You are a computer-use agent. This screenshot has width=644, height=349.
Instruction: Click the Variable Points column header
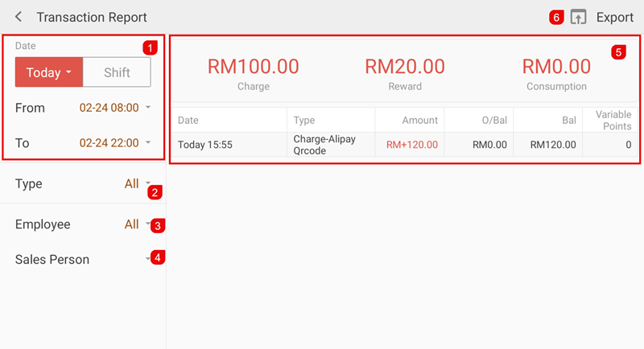pyautogui.click(x=612, y=121)
